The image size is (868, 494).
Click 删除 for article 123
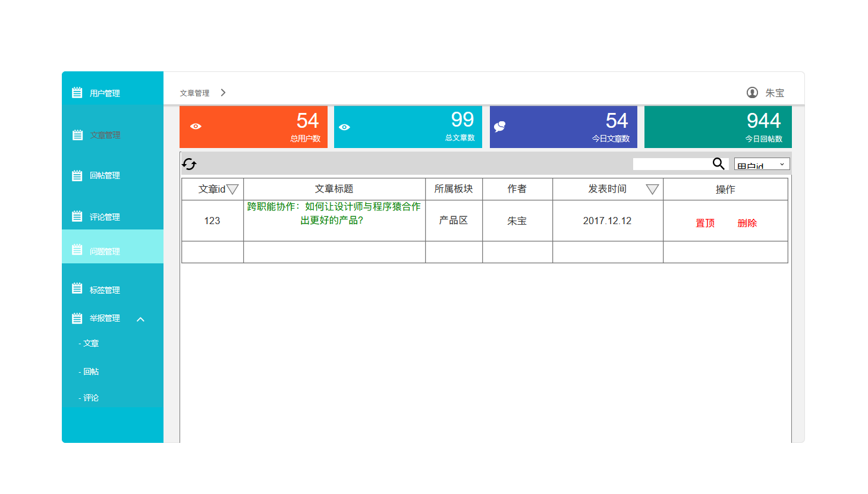pos(747,223)
